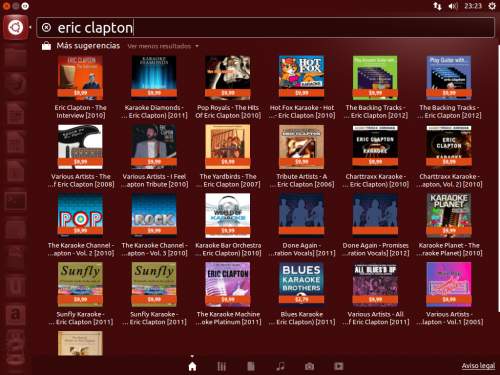
Task: Open Charttraxx Karaoke Vol. 2 [2010]
Action: coord(449,157)
